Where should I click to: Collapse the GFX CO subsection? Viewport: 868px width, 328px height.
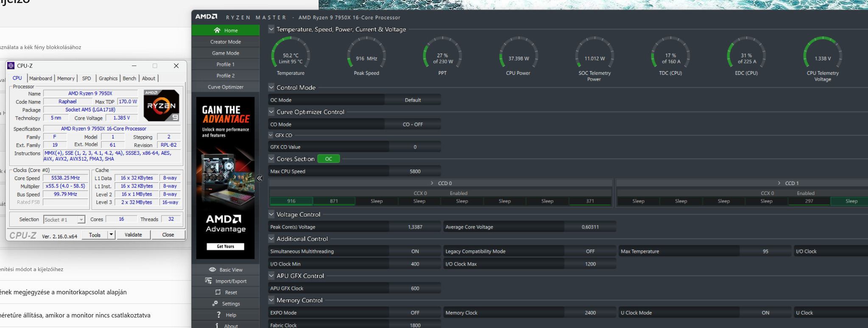point(271,135)
